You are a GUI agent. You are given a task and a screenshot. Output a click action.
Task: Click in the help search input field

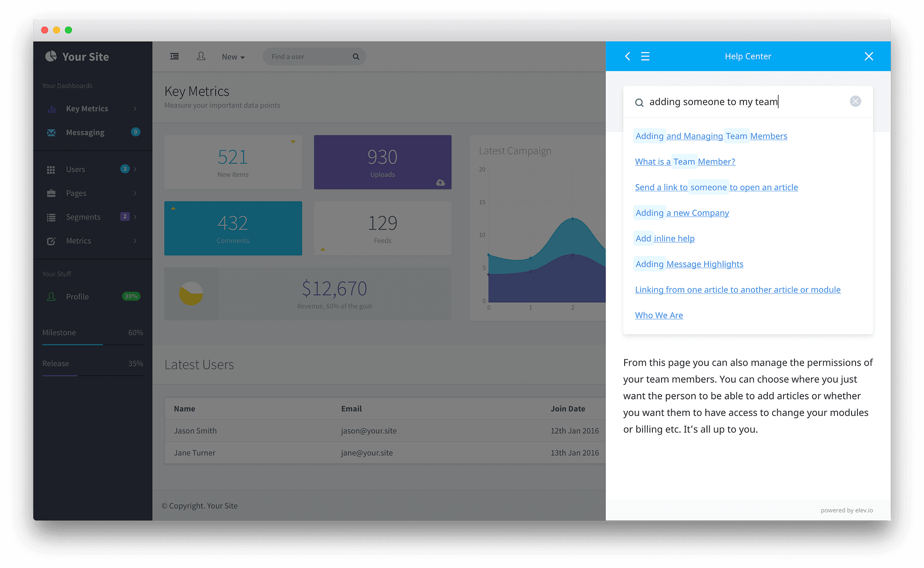click(739, 102)
